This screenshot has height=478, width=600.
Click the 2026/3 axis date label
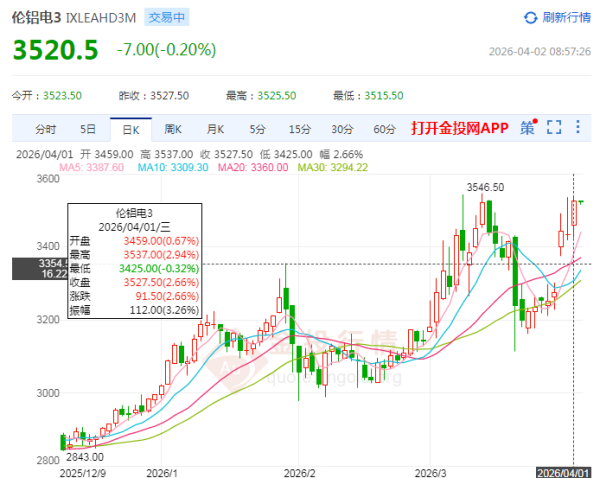tap(430, 473)
